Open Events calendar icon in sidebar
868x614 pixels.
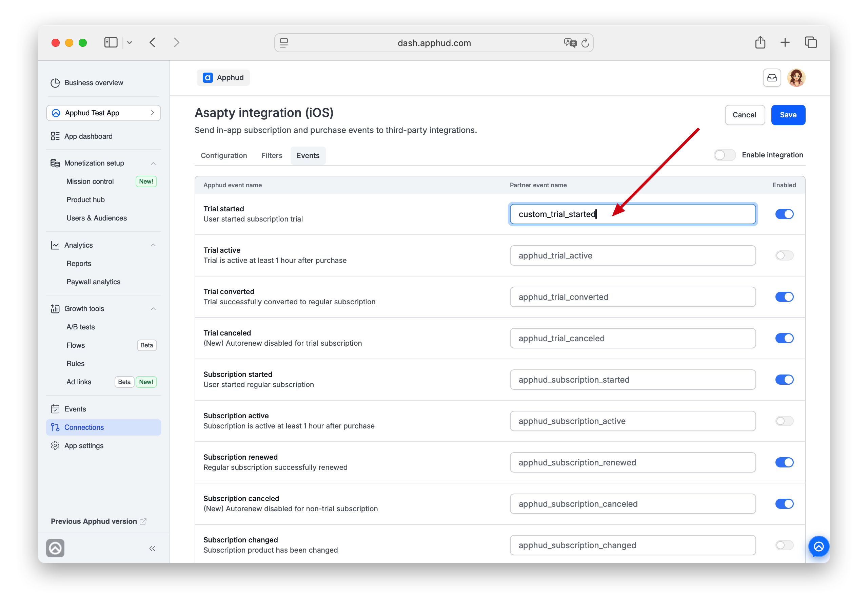click(x=55, y=409)
